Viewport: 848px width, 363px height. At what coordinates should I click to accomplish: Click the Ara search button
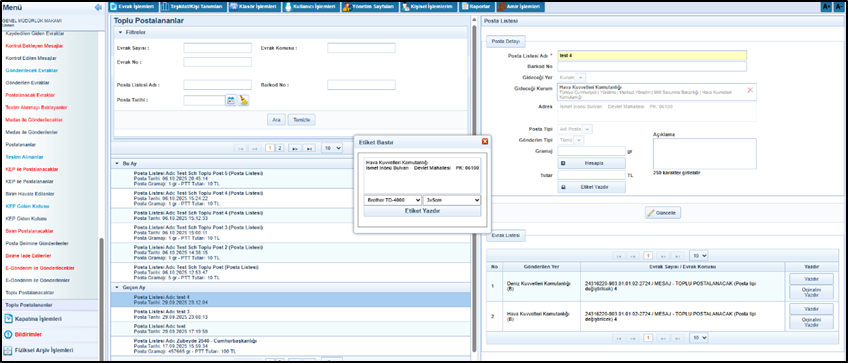[x=276, y=120]
